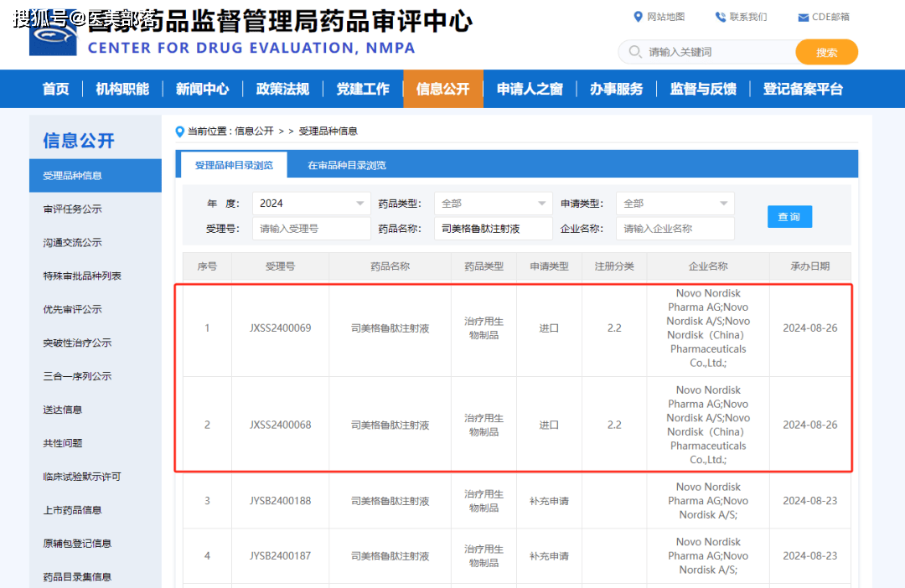Open 监督与反馈 navigation item
The width and height of the screenshot is (905, 588).
point(703,89)
